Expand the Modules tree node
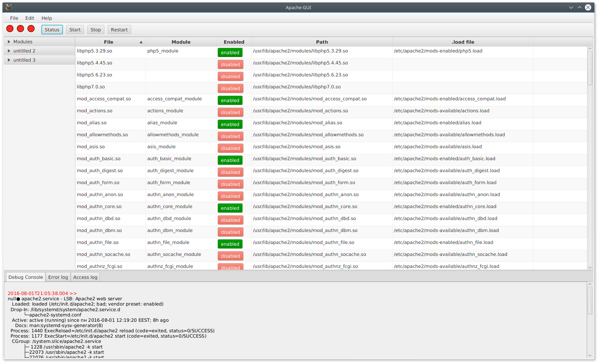The width and height of the screenshot is (599, 364). tap(9, 42)
